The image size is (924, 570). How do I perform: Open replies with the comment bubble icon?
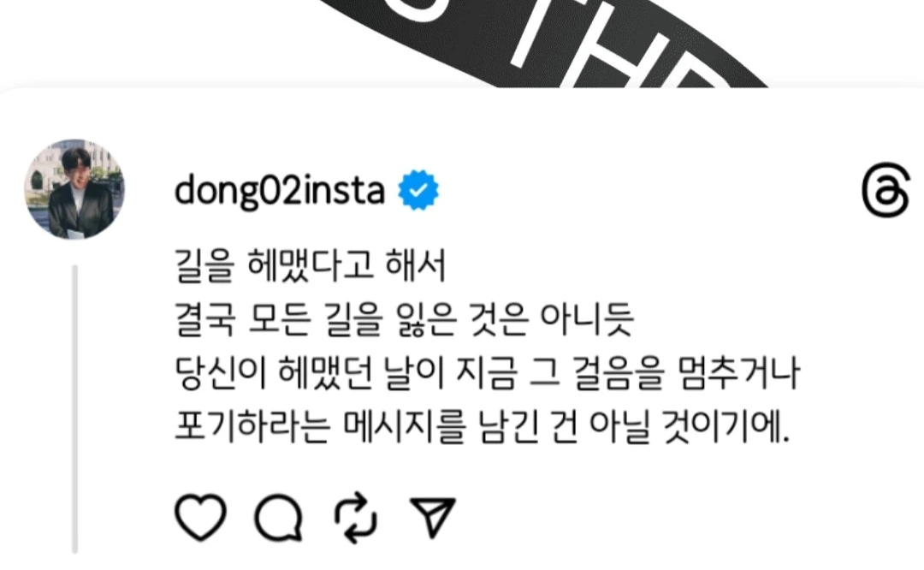pos(279,518)
